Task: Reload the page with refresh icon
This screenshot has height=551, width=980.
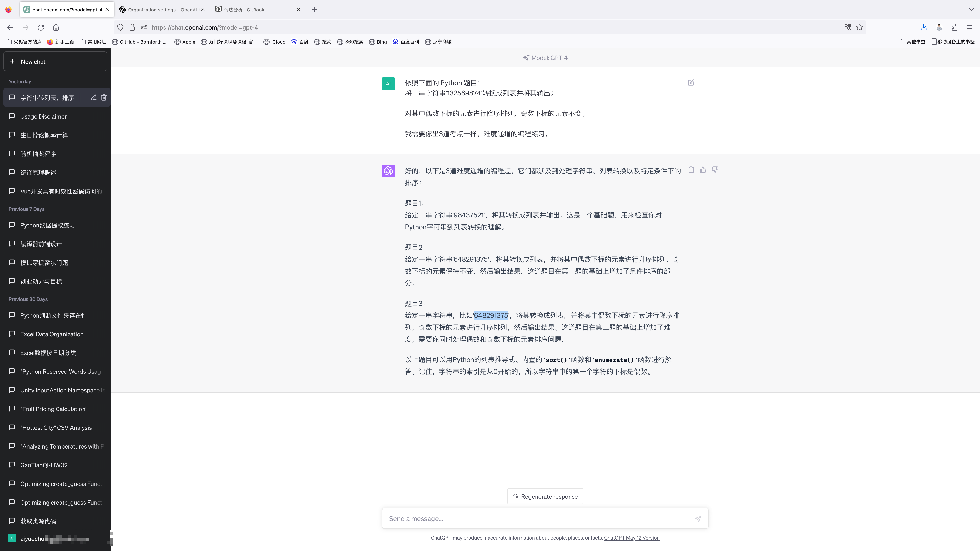Action: coord(41,27)
